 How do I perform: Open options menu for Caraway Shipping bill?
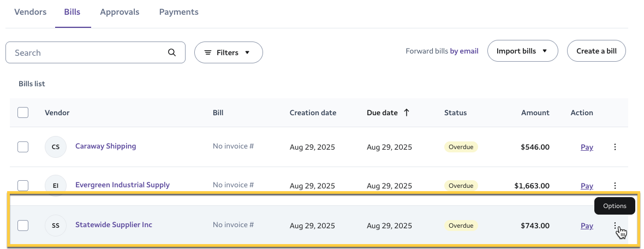pyautogui.click(x=615, y=147)
